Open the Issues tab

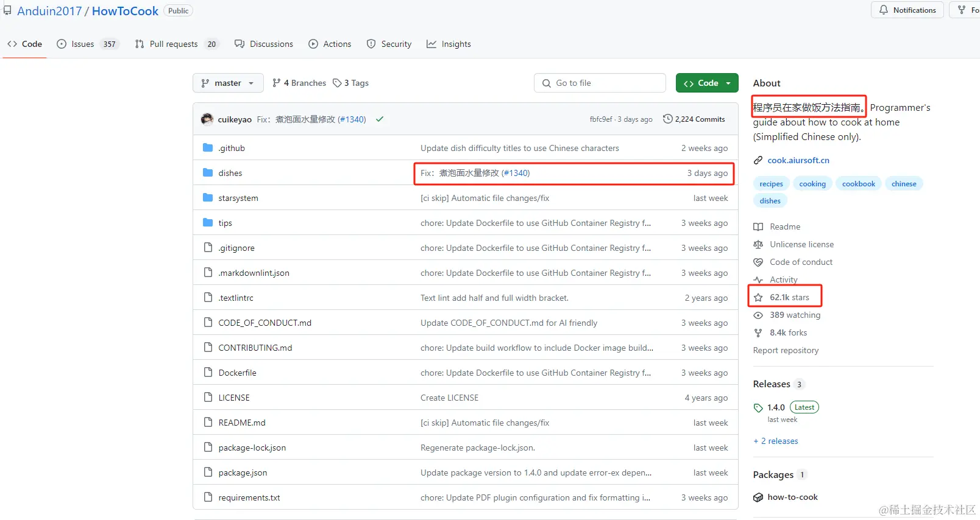pos(87,44)
